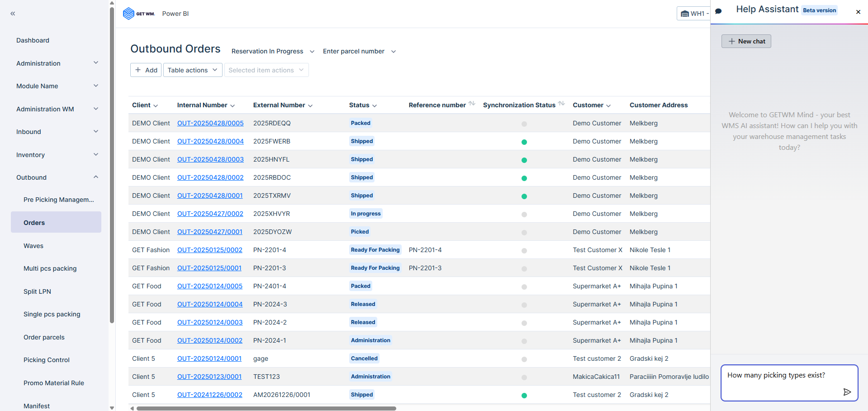Click grey sync dot for 2025RDEQQ row
The width and height of the screenshot is (868, 411).
pyautogui.click(x=524, y=124)
